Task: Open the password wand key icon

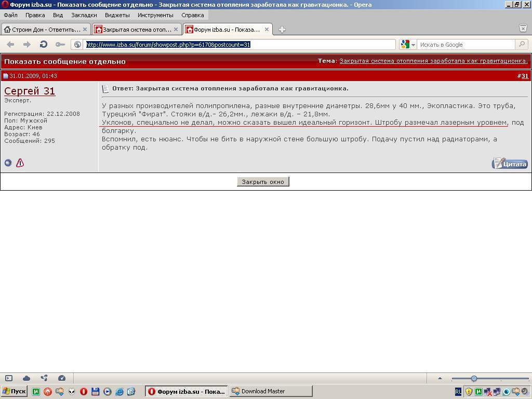Action: tap(60, 45)
